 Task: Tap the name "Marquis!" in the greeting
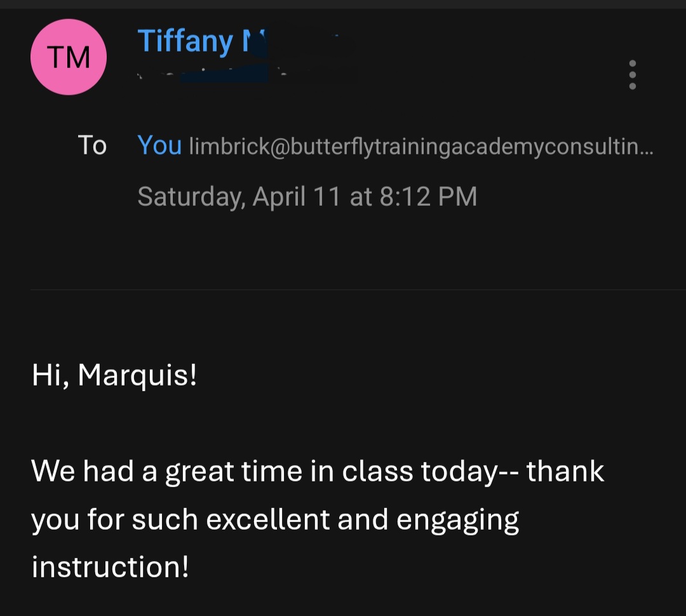point(137,375)
